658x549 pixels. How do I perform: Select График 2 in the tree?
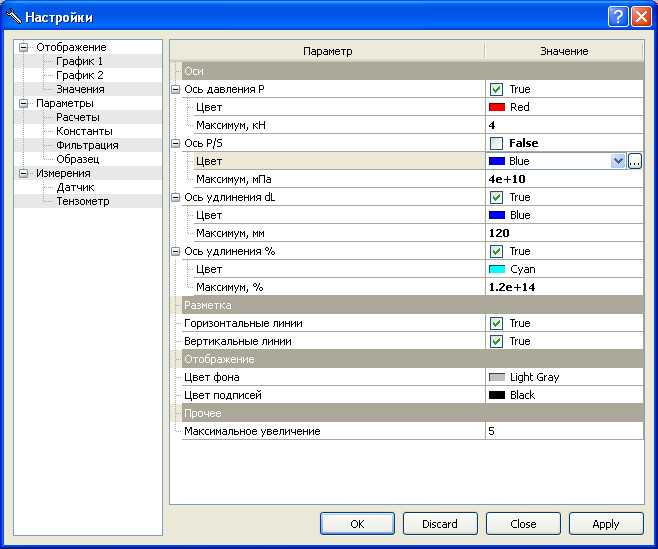pos(79,75)
